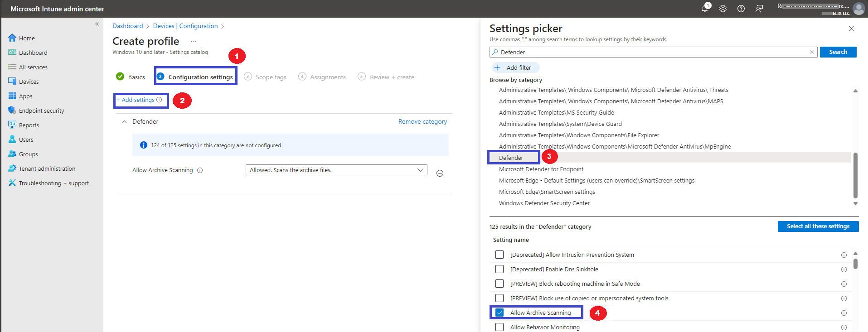Click Select all these settings button
Viewport: 868px width, 332px height.
818,226
